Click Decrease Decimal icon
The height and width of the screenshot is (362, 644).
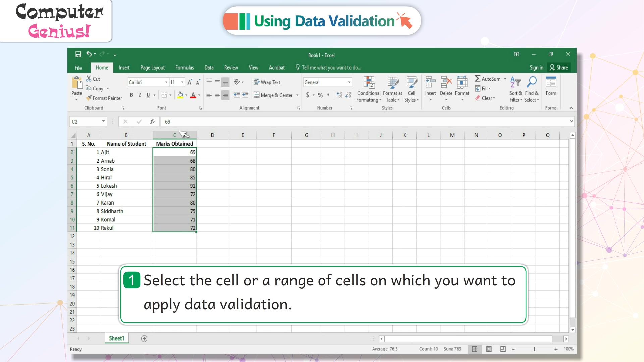tap(348, 95)
